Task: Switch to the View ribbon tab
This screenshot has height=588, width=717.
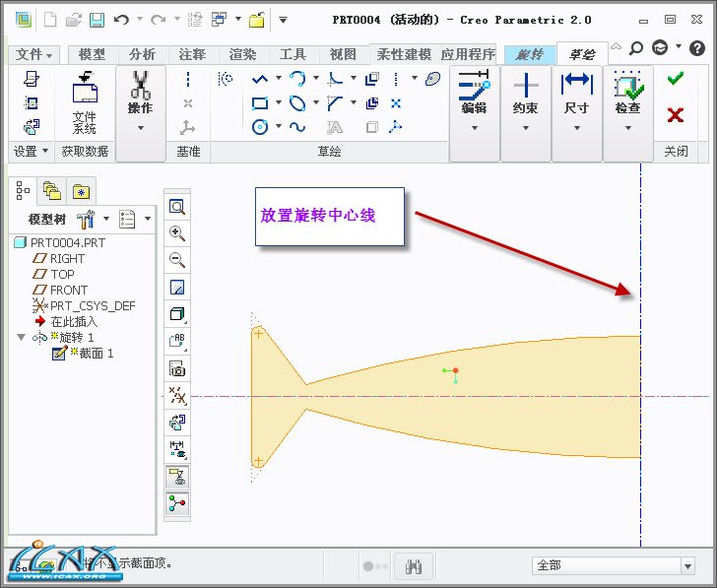Action: [x=343, y=55]
